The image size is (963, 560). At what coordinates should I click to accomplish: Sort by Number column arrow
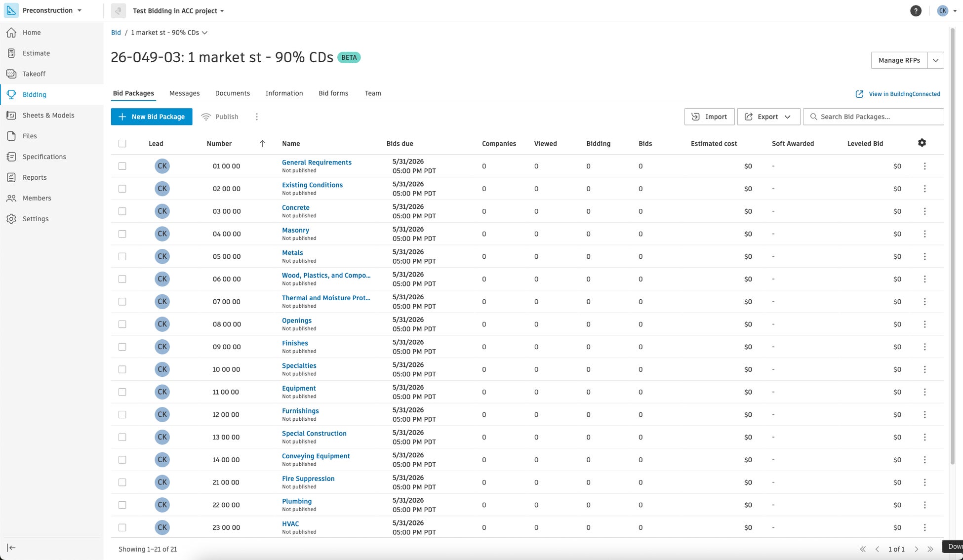point(262,144)
